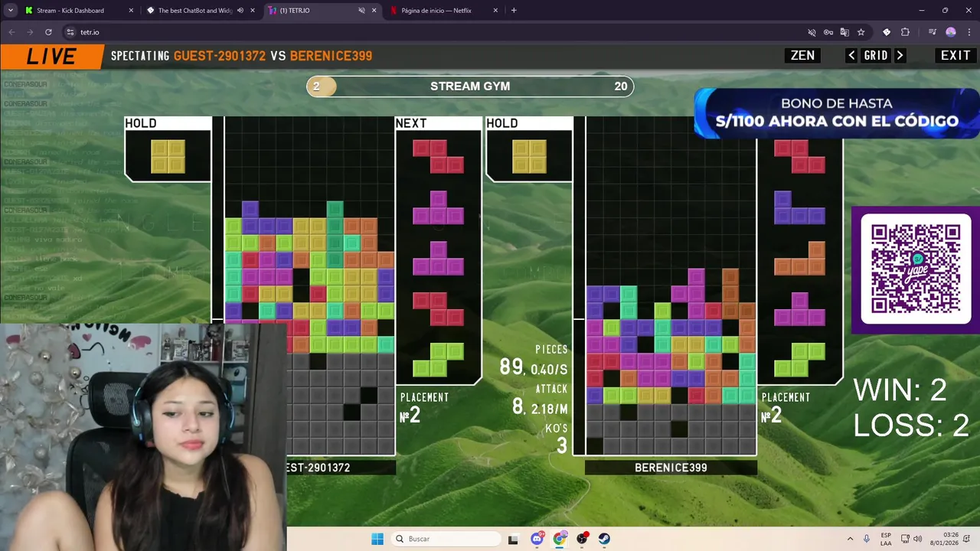
Task: Open Task View on the taskbar
Action: (513, 539)
